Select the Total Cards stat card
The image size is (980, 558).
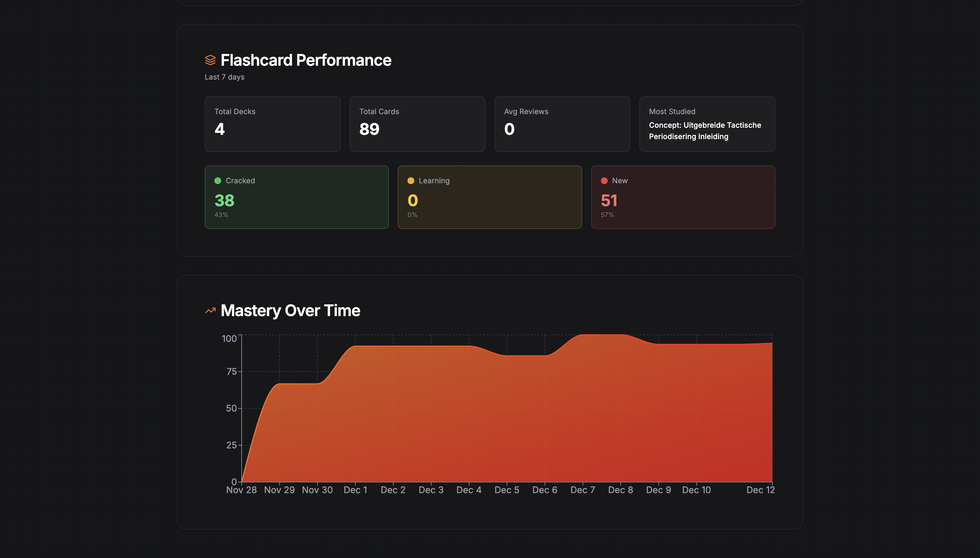click(x=417, y=123)
